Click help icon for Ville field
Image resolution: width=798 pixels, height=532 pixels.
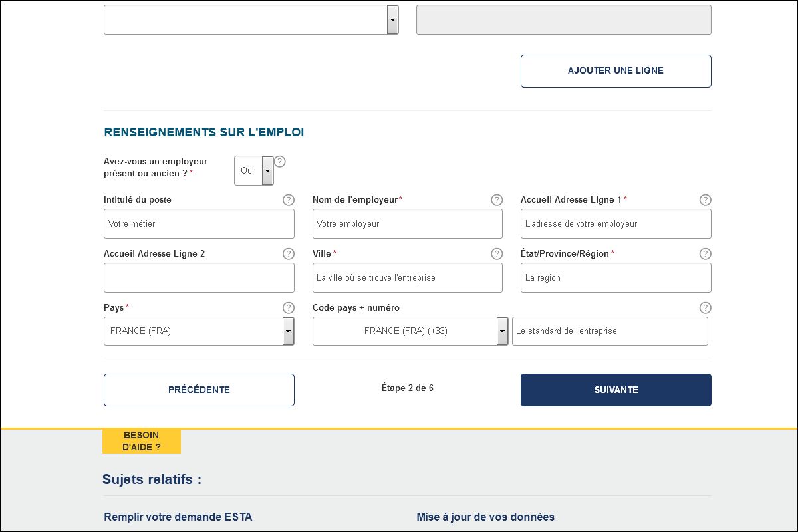(x=497, y=254)
